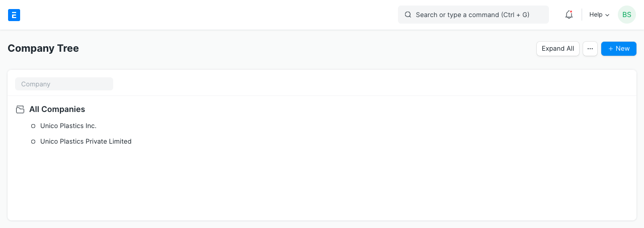
Task: Focus the search or command bar
Action: click(473, 15)
